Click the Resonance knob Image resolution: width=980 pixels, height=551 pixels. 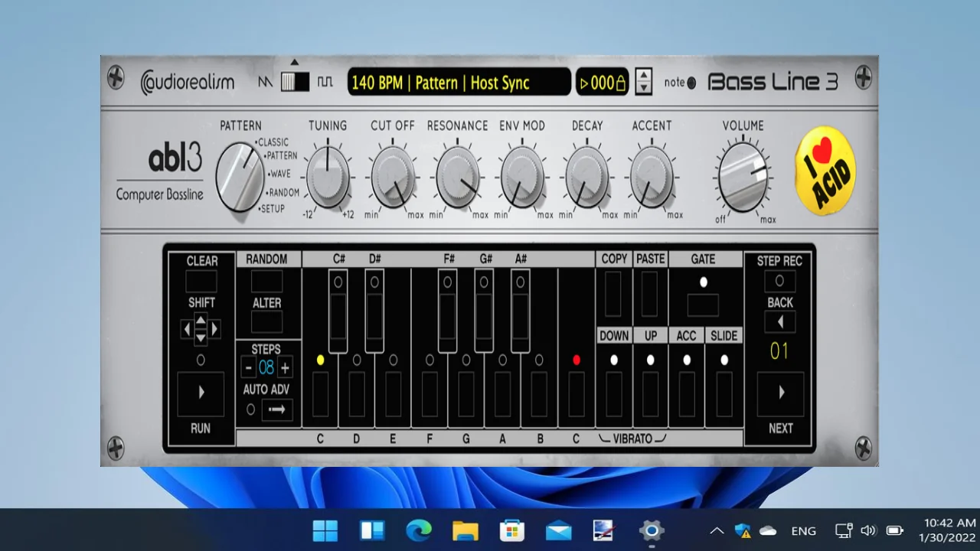457,177
